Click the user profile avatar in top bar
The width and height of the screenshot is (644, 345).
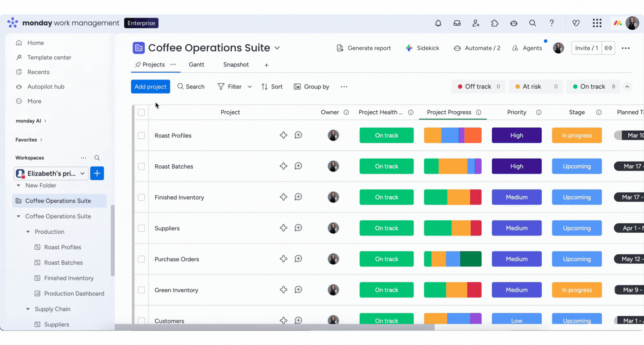point(632,23)
